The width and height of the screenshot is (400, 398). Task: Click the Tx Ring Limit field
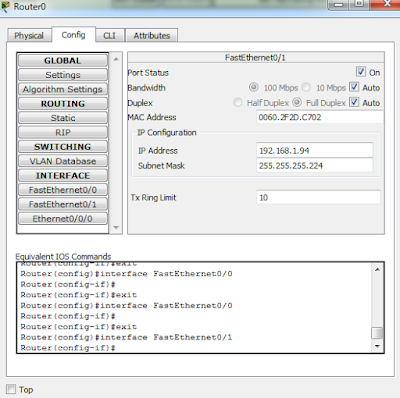coord(318,197)
